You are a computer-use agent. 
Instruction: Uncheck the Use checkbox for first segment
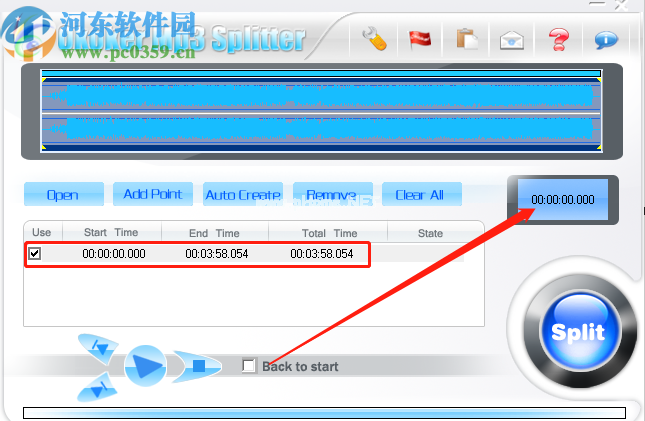tap(35, 254)
